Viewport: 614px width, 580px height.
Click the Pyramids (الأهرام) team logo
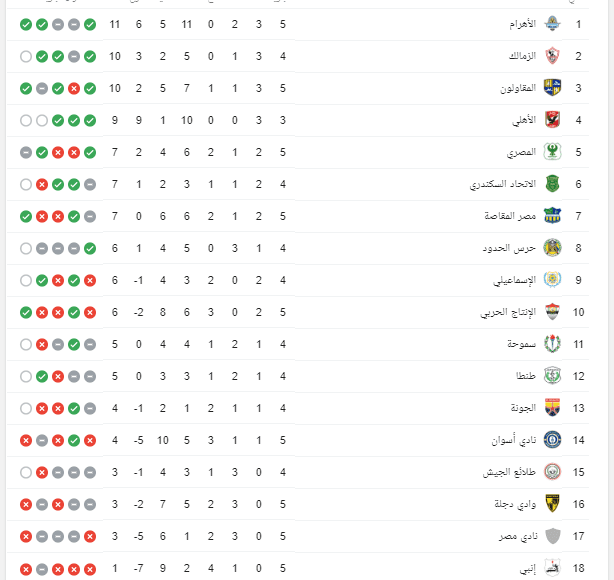(x=553, y=24)
